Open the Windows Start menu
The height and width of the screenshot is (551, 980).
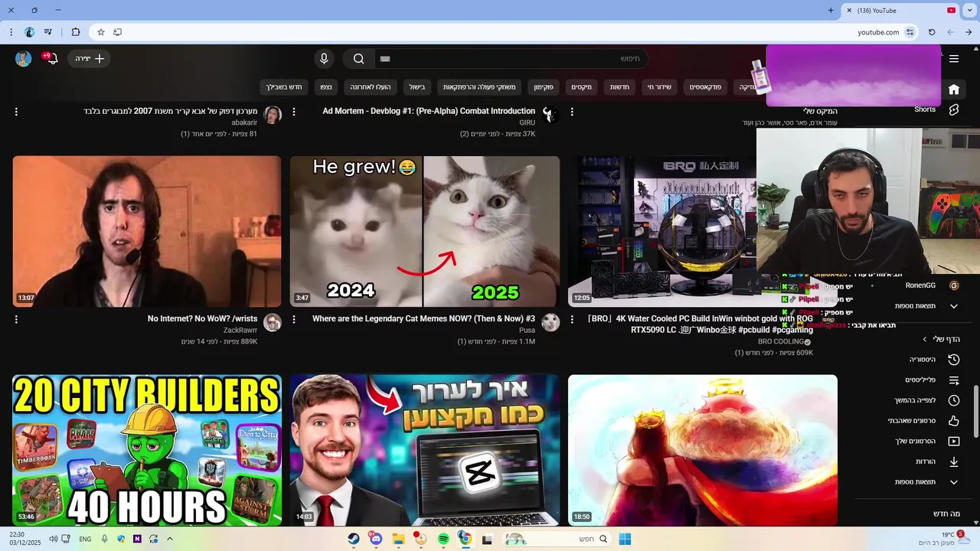tap(625, 539)
